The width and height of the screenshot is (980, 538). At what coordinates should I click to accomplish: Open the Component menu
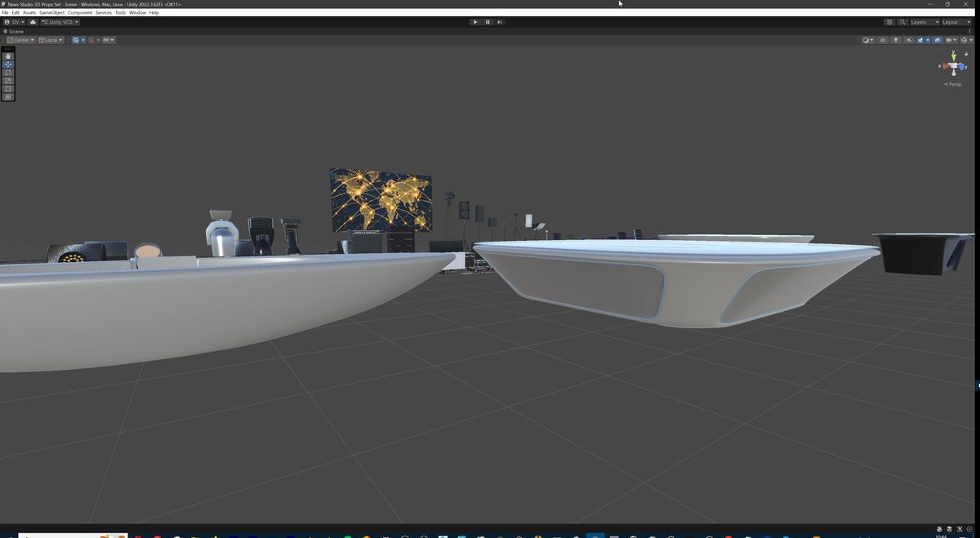[x=80, y=12]
